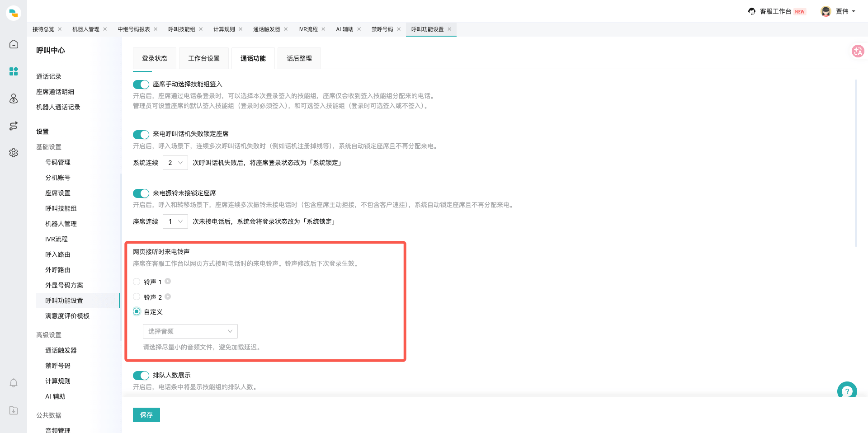
Task: Click the 客服工作台 headset icon
Action: 752,11
